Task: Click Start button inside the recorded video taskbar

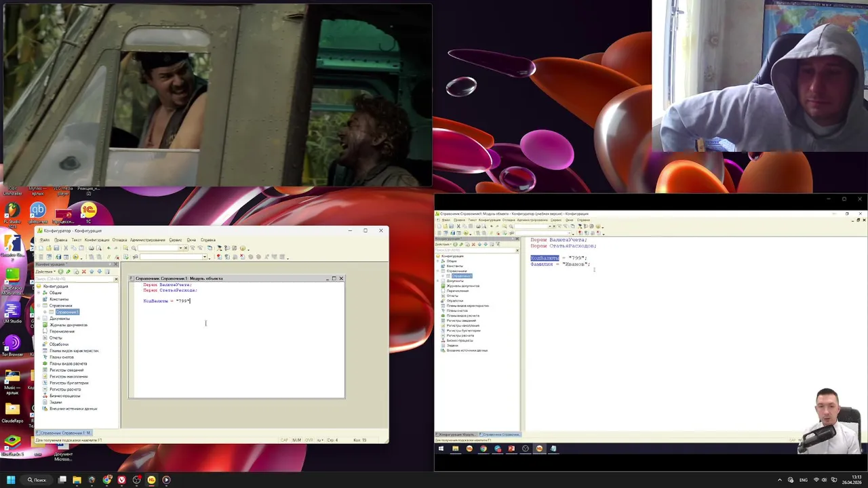Action: coord(441,448)
